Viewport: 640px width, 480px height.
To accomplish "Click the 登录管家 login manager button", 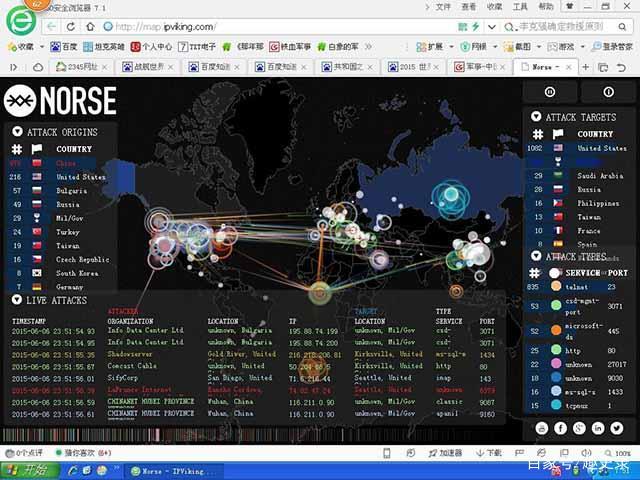I will coord(612,47).
